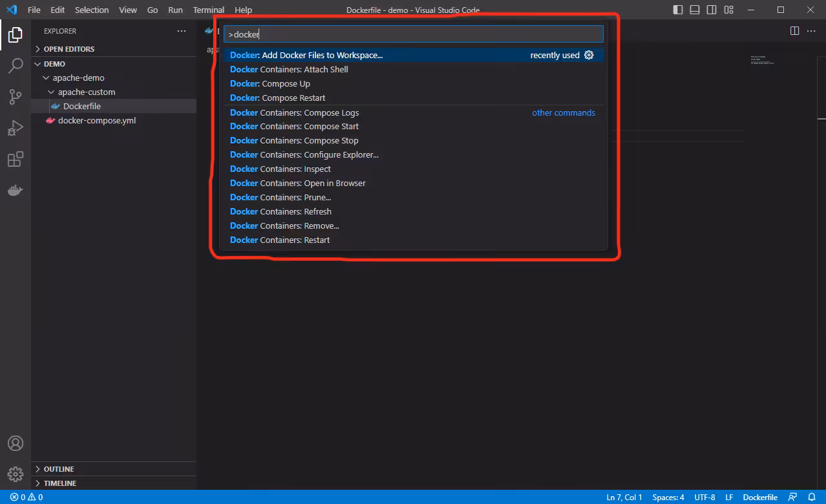826x504 pixels.
Task: Open the Extensions view icon
Action: [16, 160]
